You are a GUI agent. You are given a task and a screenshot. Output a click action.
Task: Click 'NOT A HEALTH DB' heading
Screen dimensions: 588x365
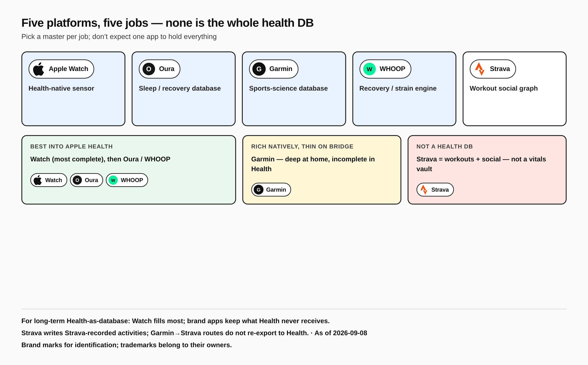pos(445,146)
